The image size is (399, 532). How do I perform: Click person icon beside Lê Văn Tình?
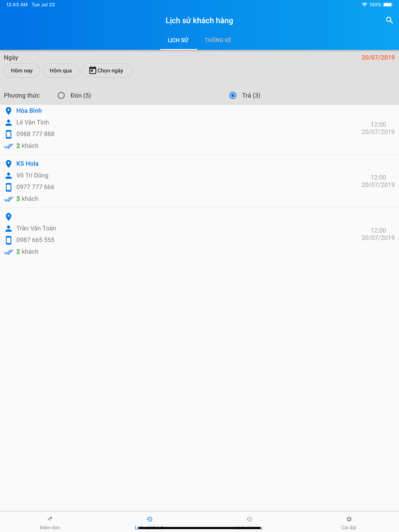[x=9, y=123]
